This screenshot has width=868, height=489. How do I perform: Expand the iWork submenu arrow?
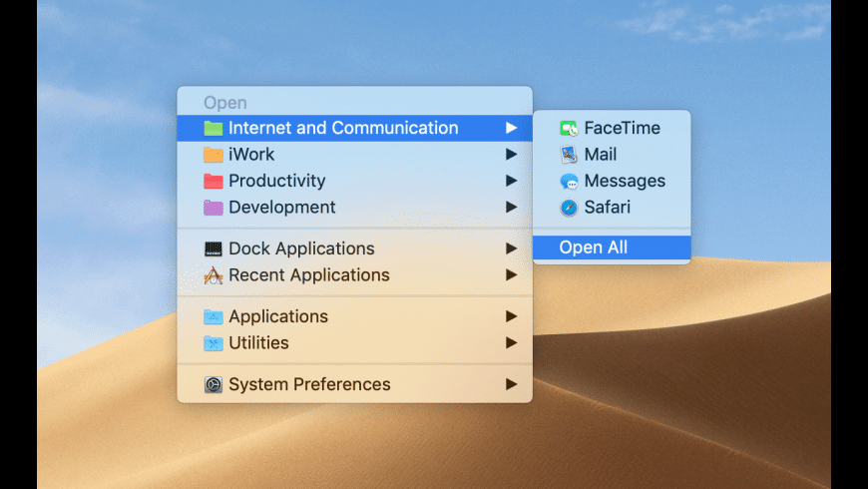coord(511,154)
